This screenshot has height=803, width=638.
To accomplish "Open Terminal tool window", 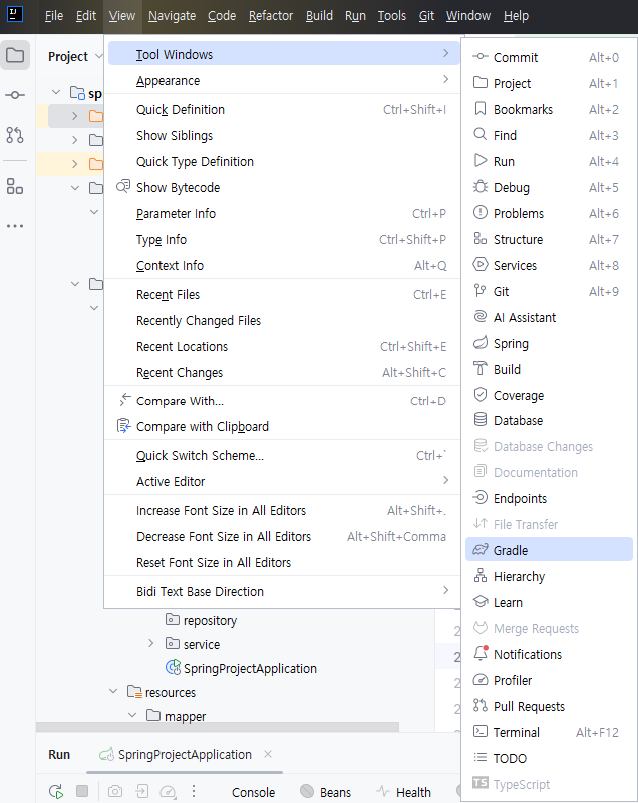I will (x=549, y=732).
